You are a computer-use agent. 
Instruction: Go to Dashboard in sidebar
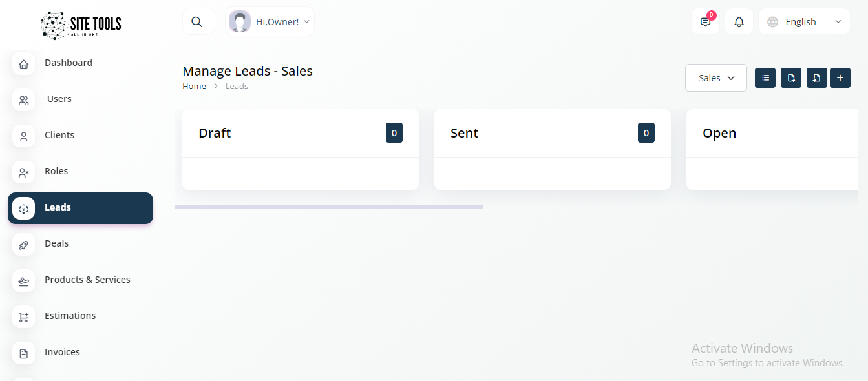point(69,63)
